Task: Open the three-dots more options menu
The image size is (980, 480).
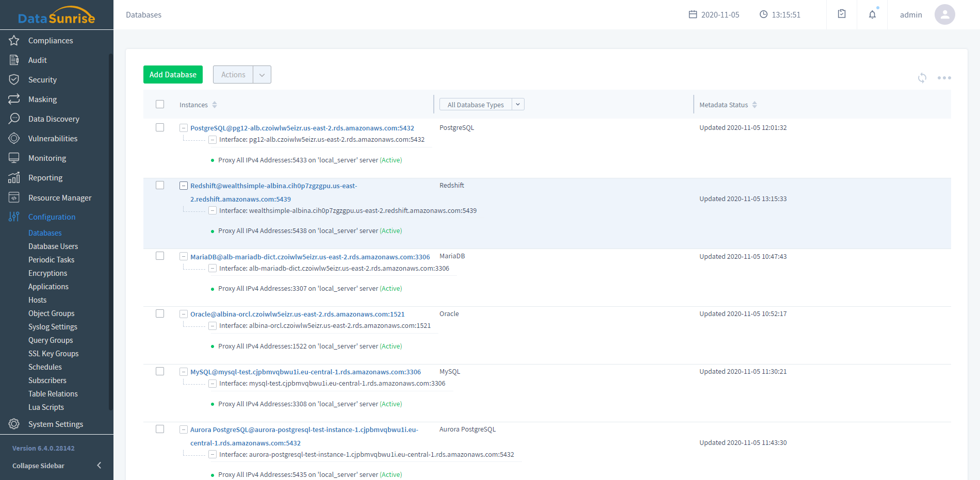Action: point(944,78)
